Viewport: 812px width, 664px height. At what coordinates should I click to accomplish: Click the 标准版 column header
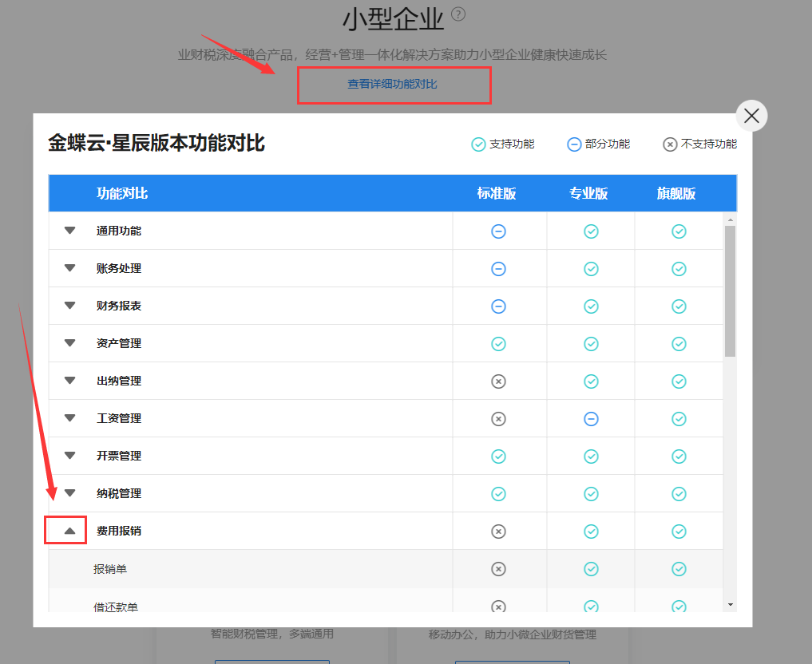[x=498, y=193]
